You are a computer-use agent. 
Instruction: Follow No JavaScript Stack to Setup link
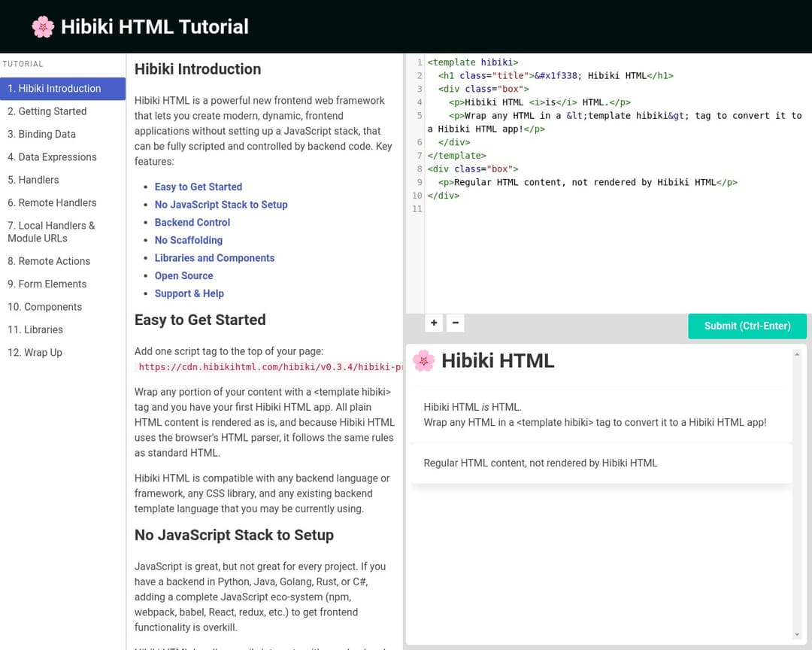coord(221,205)
